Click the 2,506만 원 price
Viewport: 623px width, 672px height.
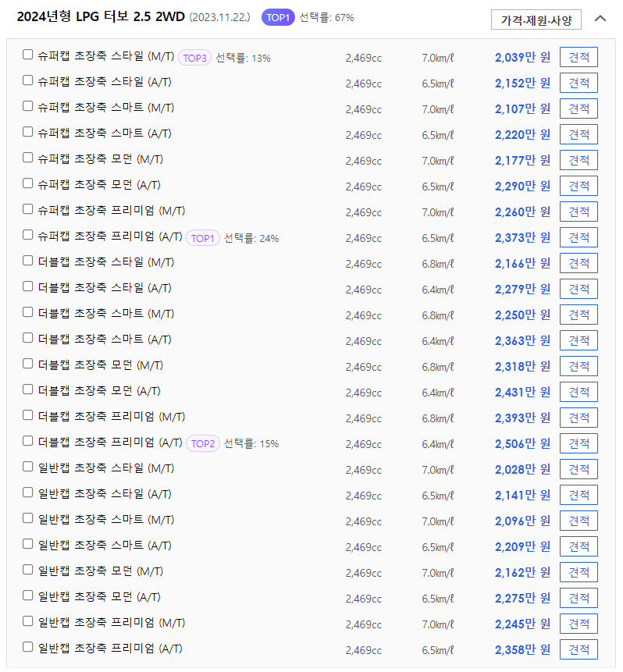tap(522, 443)
